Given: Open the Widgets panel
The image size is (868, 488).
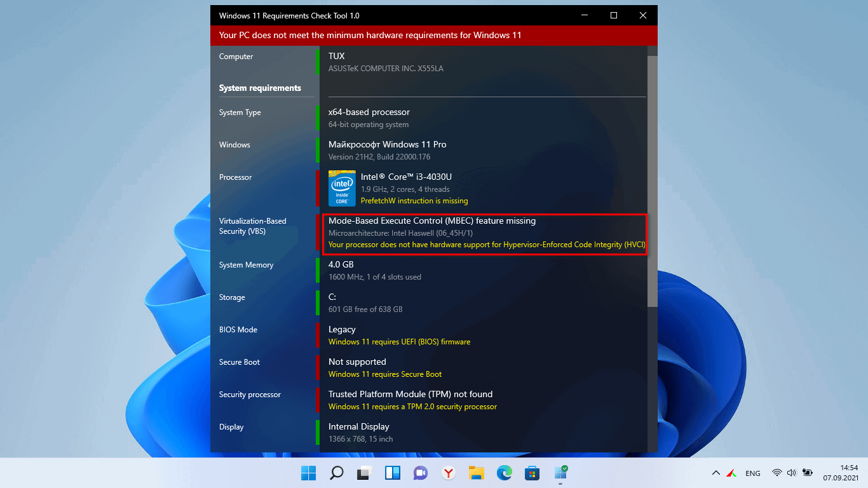Looking at the screenshot, I should [x=392, y=473].
